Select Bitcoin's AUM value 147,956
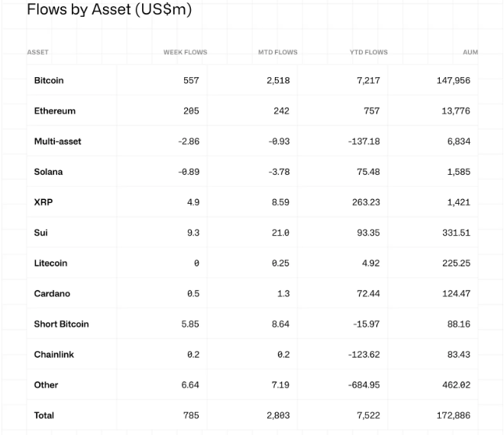Viewport: 504px width, 435px height. click(453, 80)
